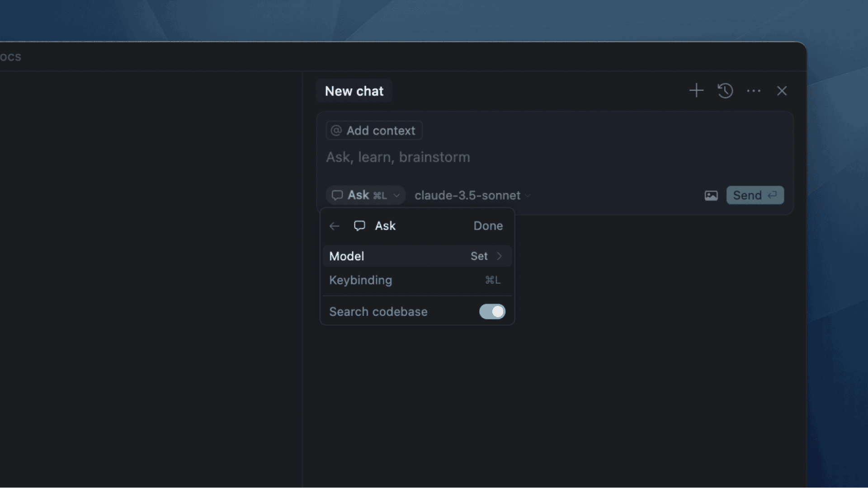
Task: Click the Ask, learn, brainstorm input field
Action: 398,157
